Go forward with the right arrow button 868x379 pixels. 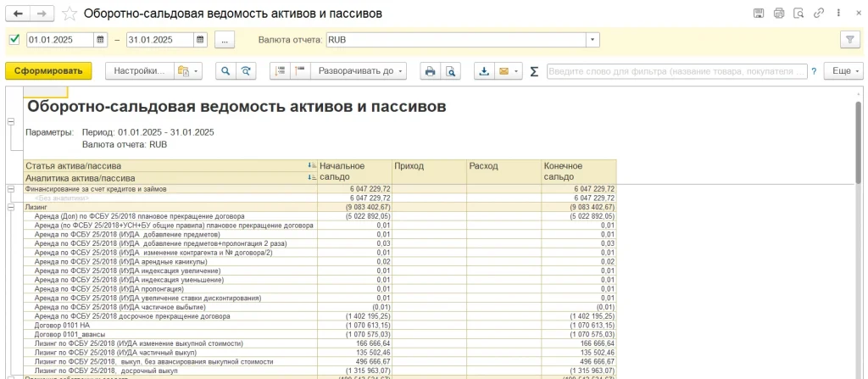click(42, 14)
